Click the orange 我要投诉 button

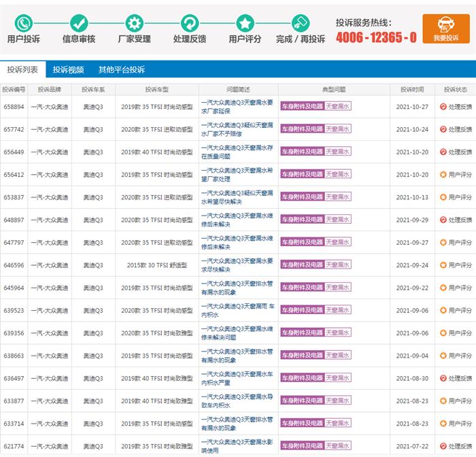click(446, 29)
